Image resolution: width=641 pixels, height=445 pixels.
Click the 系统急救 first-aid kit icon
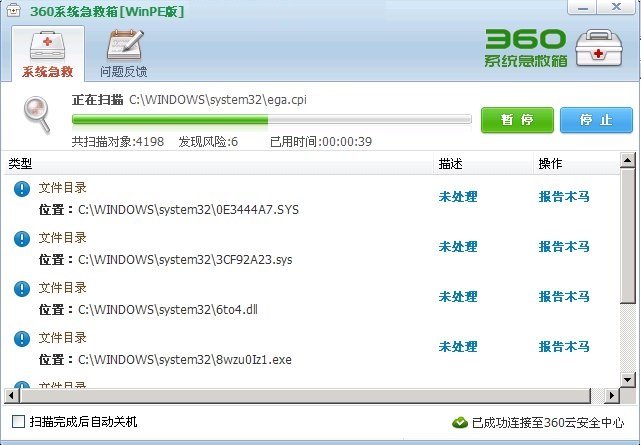coord(48,46)
